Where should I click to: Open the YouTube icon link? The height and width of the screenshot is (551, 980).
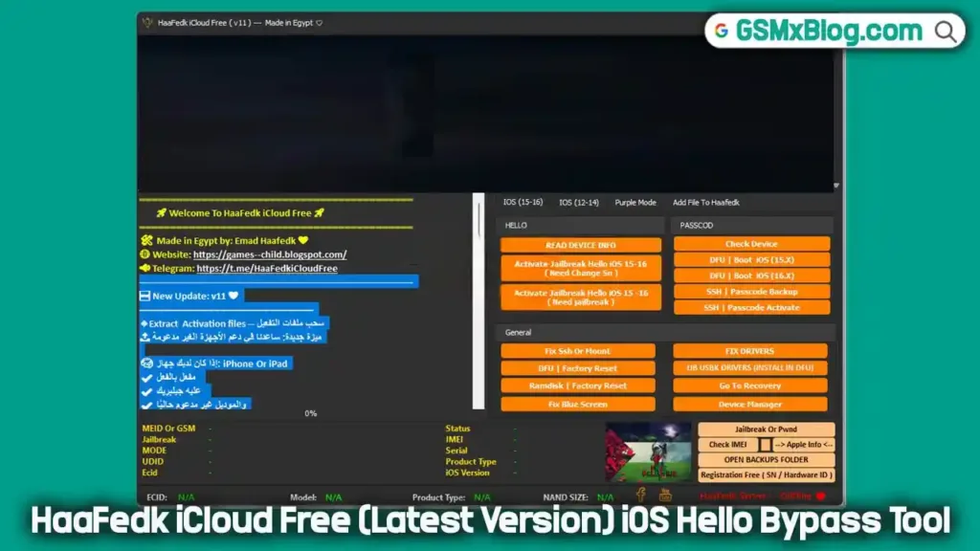point(665,495)
